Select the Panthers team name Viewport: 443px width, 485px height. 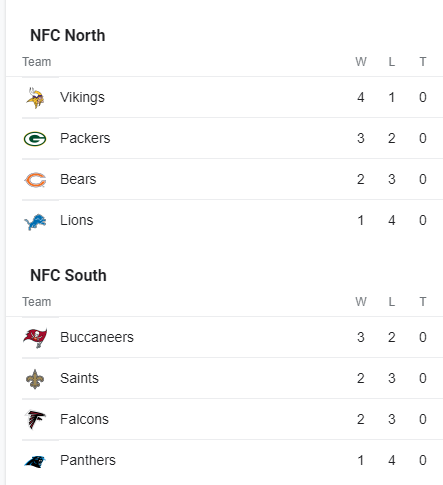pos(88,460)
